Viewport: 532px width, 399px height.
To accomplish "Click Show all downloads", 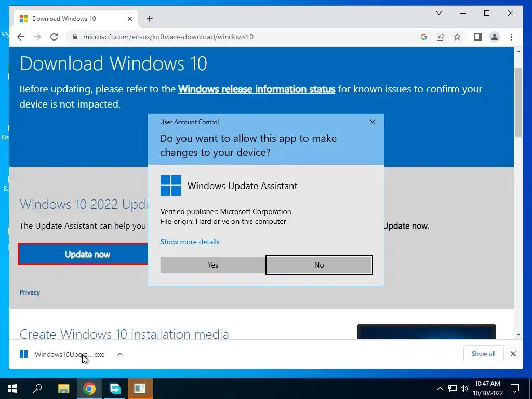I will (484, 353).
